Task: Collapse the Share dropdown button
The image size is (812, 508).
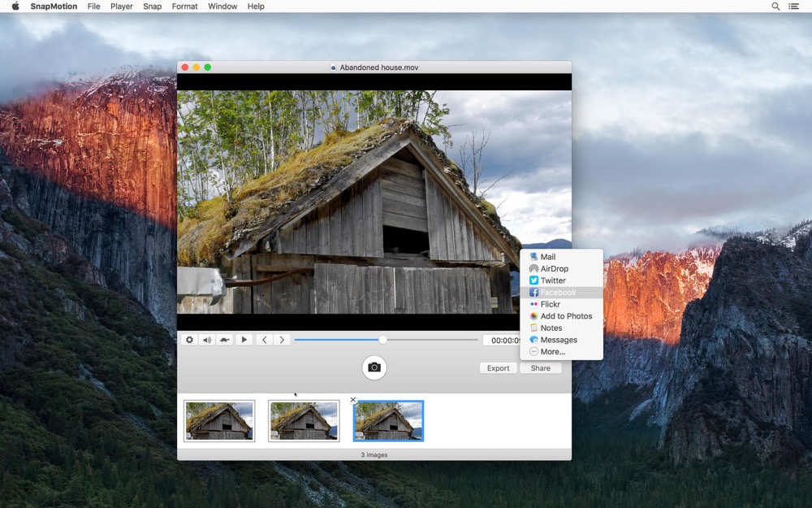Action: (540, 368)
